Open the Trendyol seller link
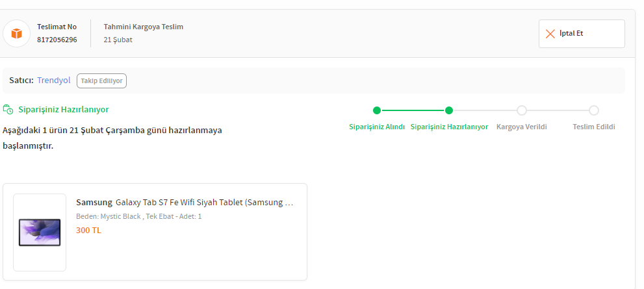This screenshot has height=289, width=644. 53,81
